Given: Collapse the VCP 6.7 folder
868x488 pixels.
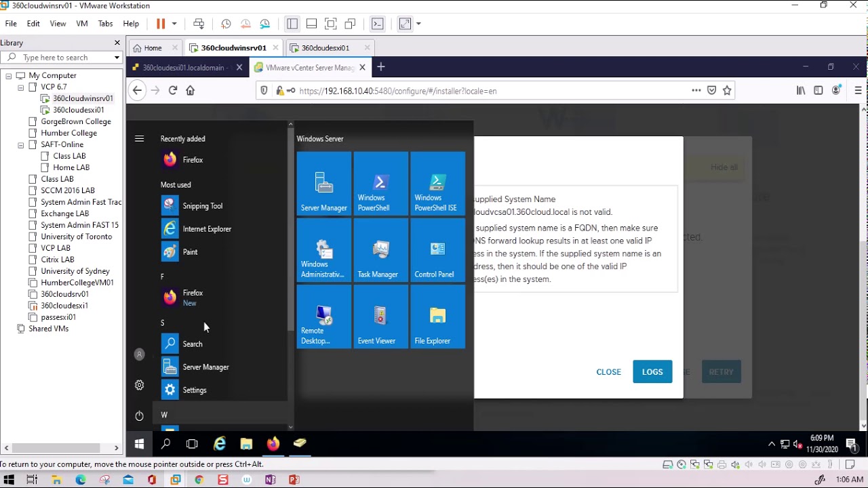Looking at the screenshot, I should [20, 87].
